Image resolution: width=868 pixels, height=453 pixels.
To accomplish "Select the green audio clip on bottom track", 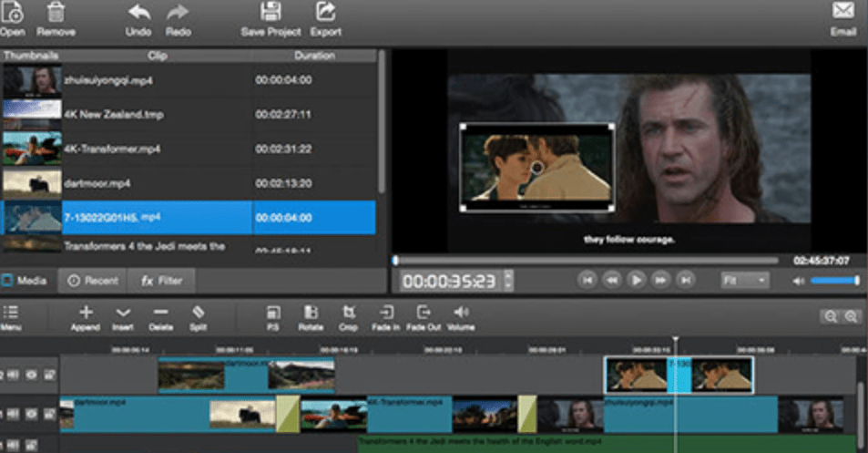I will tap(607, 444).
